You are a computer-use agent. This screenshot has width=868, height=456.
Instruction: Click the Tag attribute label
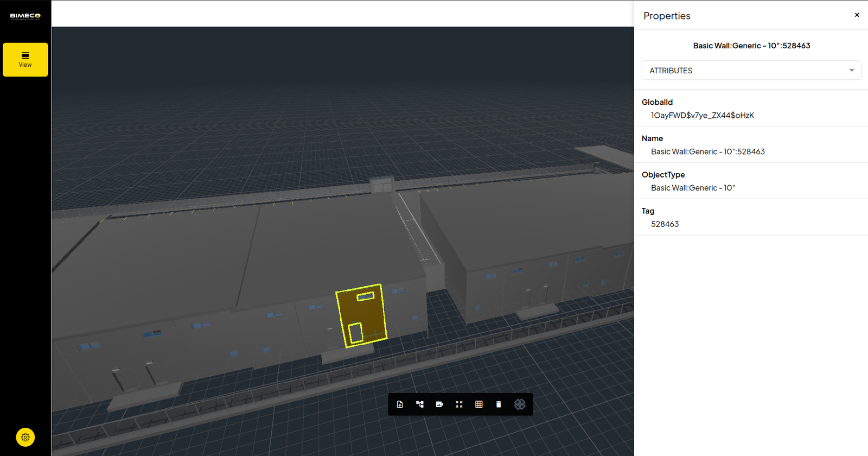click(648, 211)
